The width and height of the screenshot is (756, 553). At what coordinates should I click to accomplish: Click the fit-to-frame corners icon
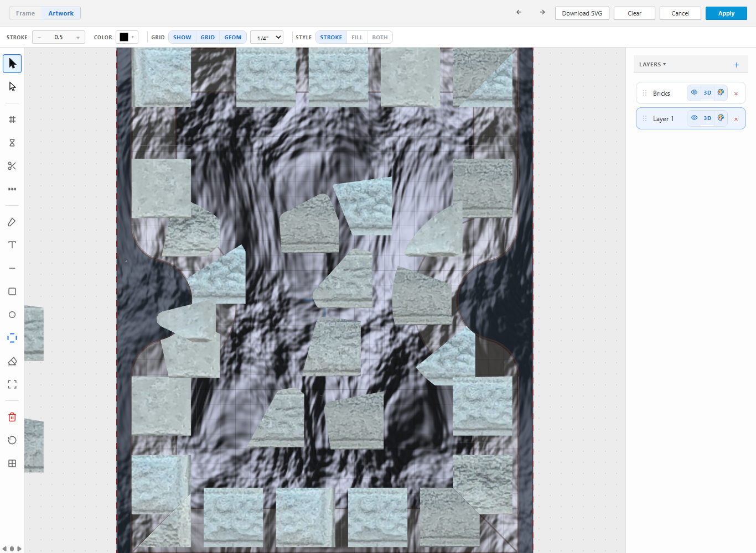coord(12,384)
